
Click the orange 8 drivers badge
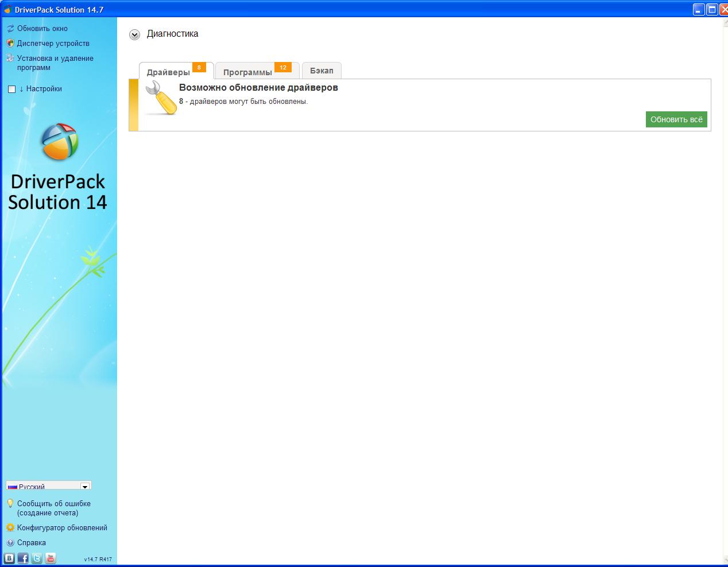[x=199, y=67]
